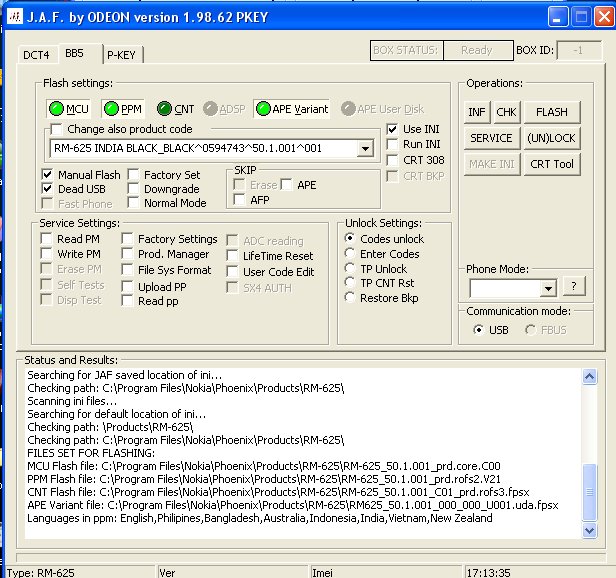Image resolution: width=616 pixels, height=578 pixels.
Task: Click the PPM Flash file log line
Action: point(264,479)
